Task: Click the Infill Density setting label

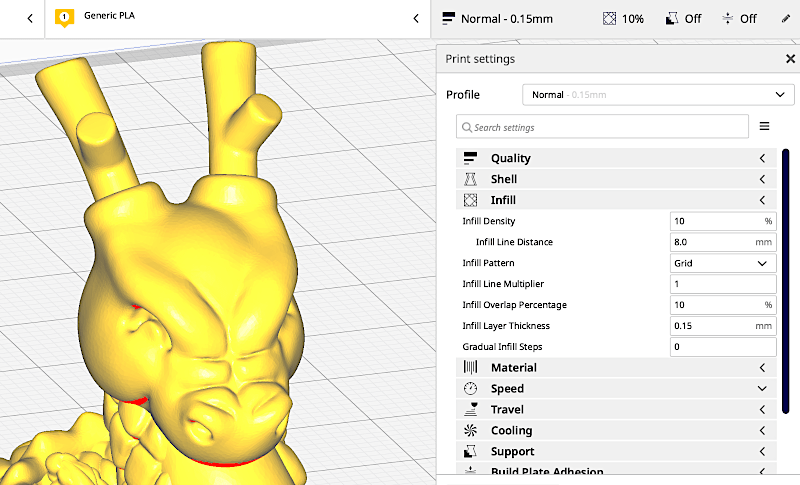Action: pyautogui.click(x=489, y=221)
